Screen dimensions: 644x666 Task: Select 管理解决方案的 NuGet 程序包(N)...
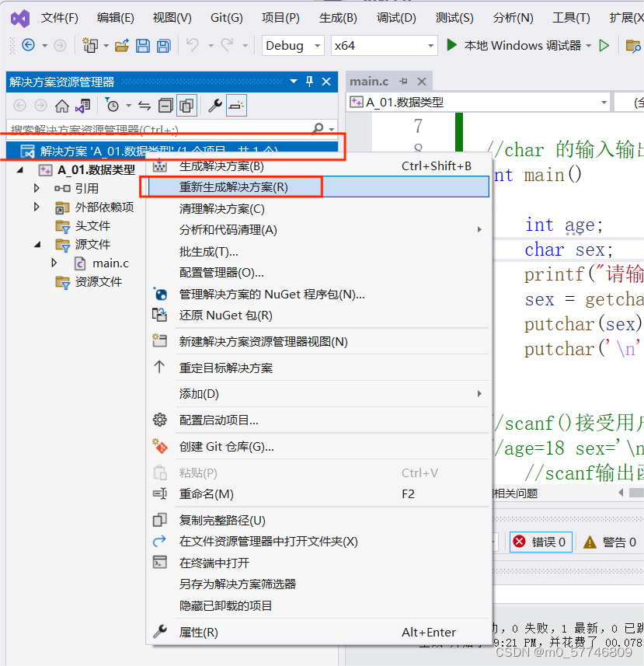319,294
